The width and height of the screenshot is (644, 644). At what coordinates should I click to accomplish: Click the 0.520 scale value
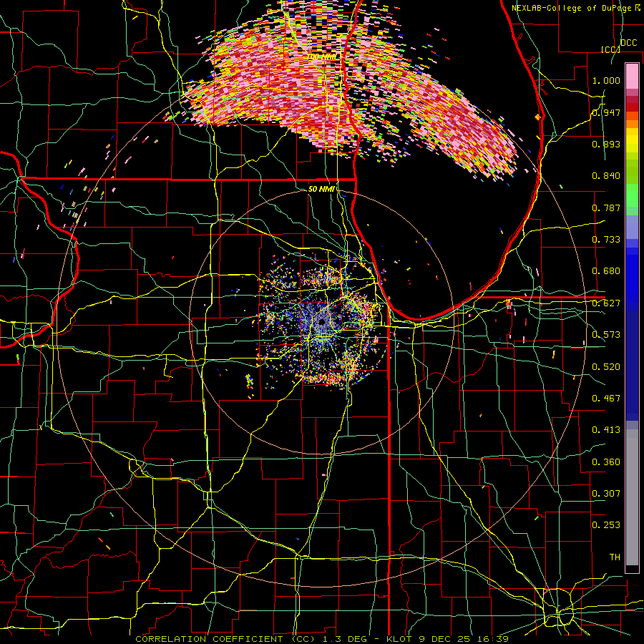pyautogui.click(x=606, y=367)
